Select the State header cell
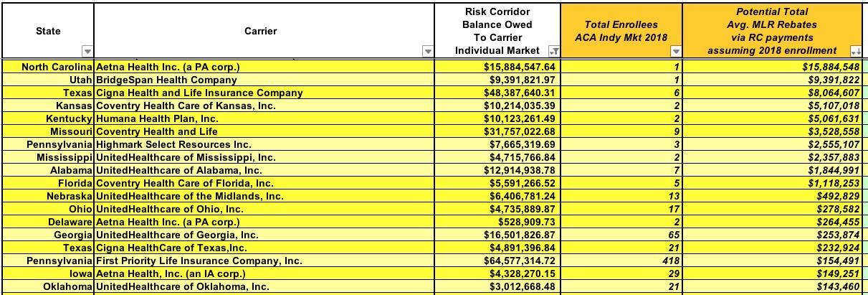 coord(47,31)
